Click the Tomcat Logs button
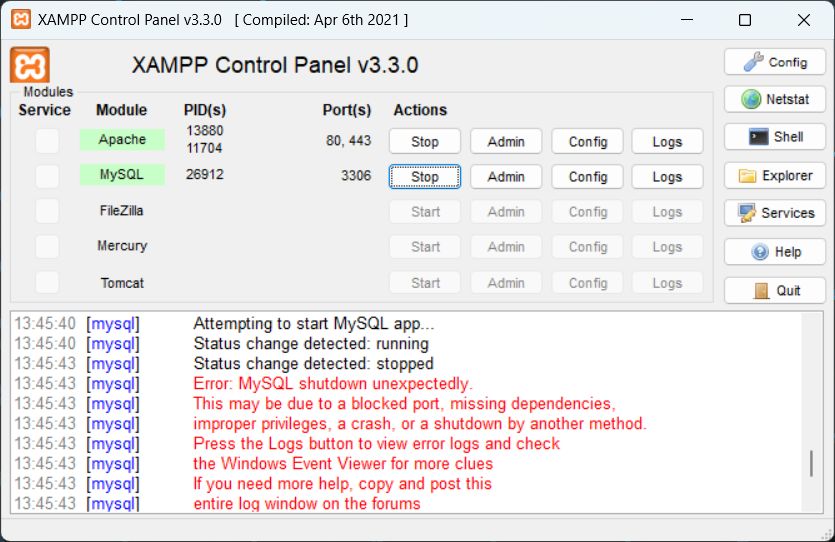This screenshot has height=542, width=835. (x=667, y=283)
